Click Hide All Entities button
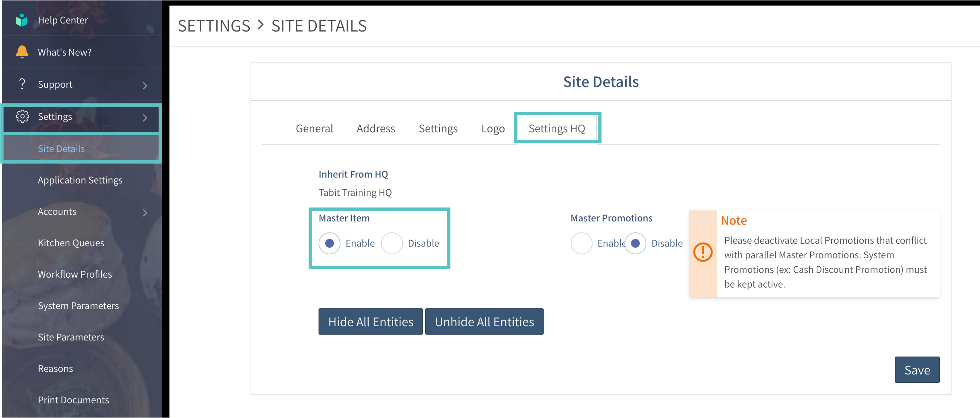The image size is (980, 418). [371, 322]
